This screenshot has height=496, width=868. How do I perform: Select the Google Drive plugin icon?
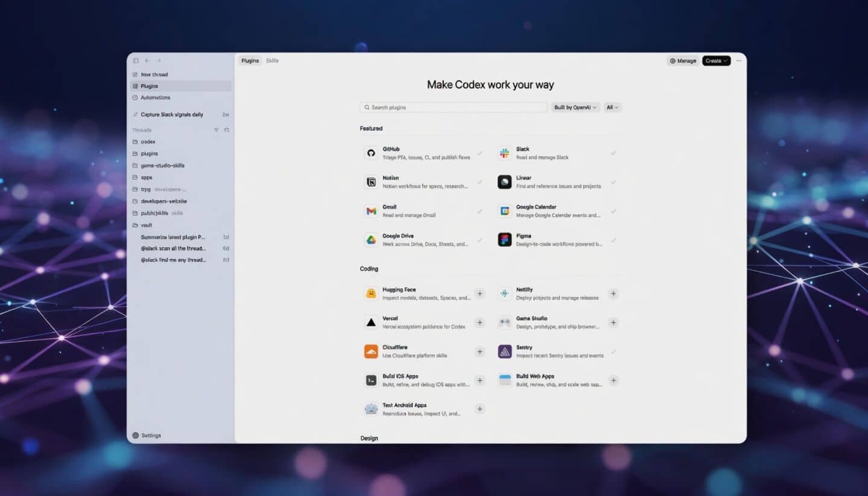pyautogui.click(x=371, y=240)
